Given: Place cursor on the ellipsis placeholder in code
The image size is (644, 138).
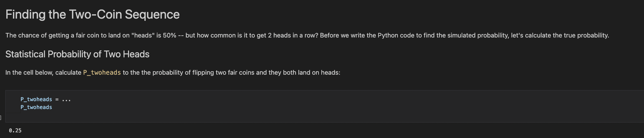Looking at the screenshot, I should tap(66, 100).
